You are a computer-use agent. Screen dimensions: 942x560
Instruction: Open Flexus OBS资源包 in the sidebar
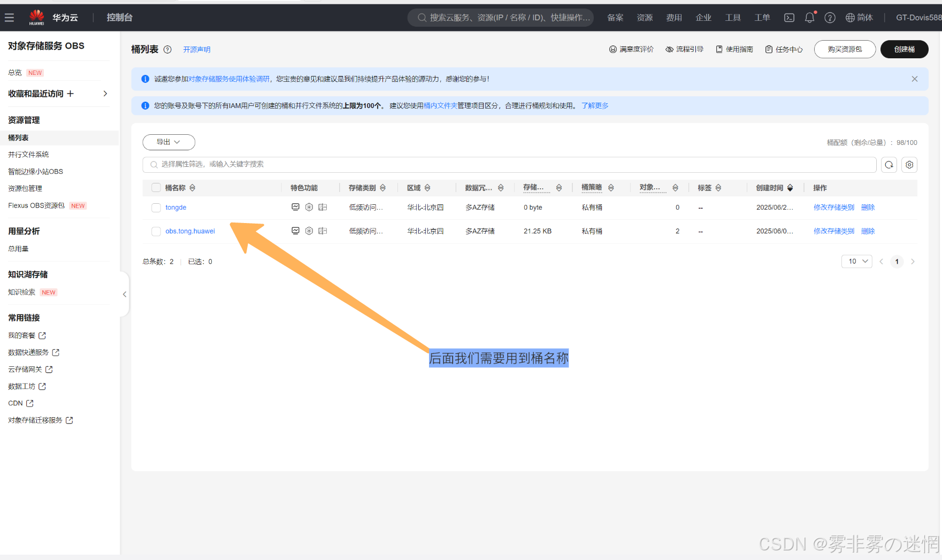[36, 205]
